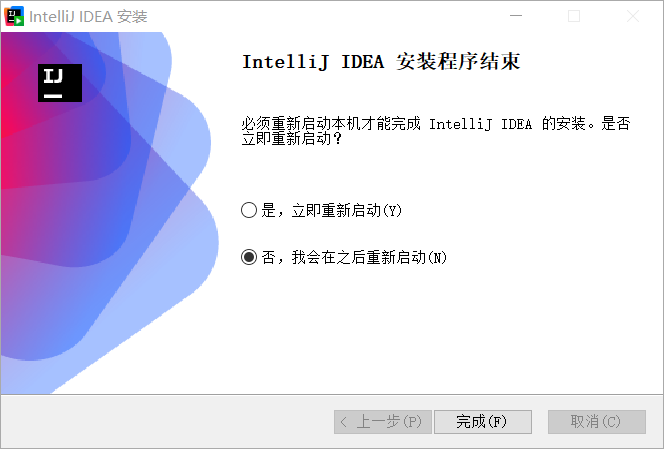The width and height of the screenshot is (664, 449).
Task: Click the label text 是，立即重新启动(Y)
Action: click(331, 210)
